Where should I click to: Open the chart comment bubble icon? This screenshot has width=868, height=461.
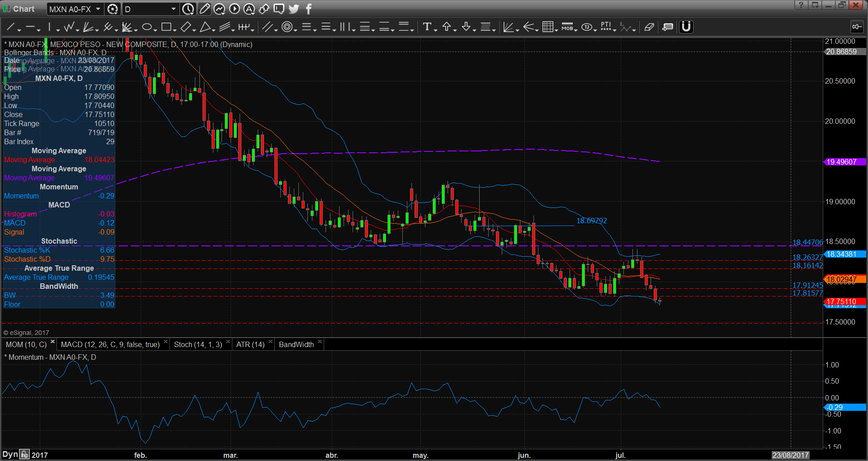pos(279,9)
